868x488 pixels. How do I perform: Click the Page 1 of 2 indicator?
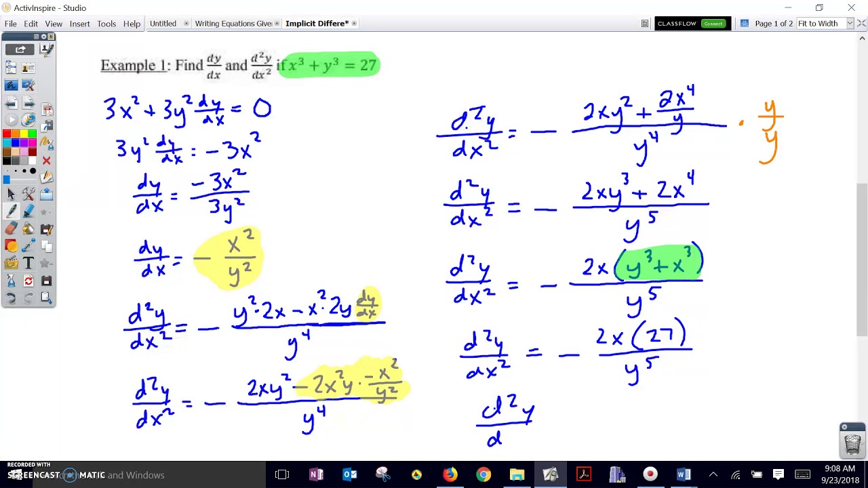click(x=774, y=24)
